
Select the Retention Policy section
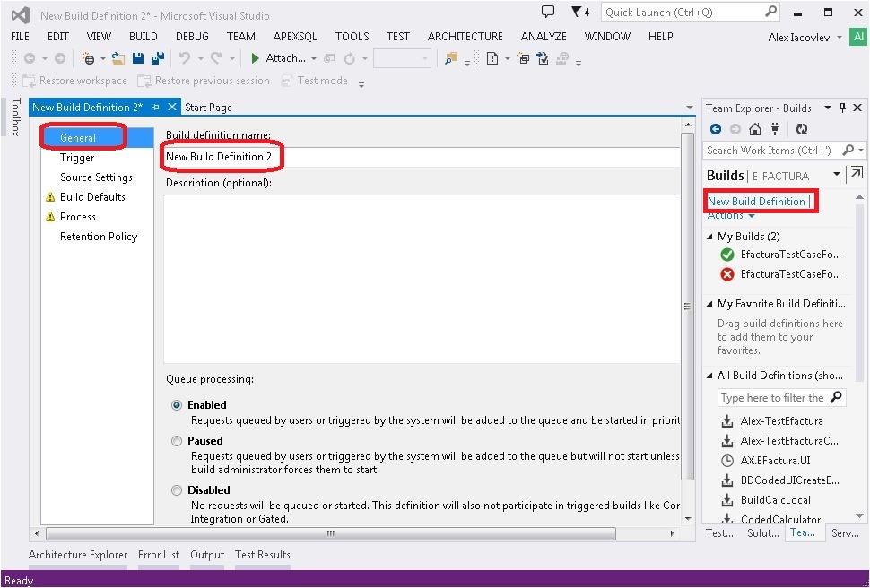99,237
